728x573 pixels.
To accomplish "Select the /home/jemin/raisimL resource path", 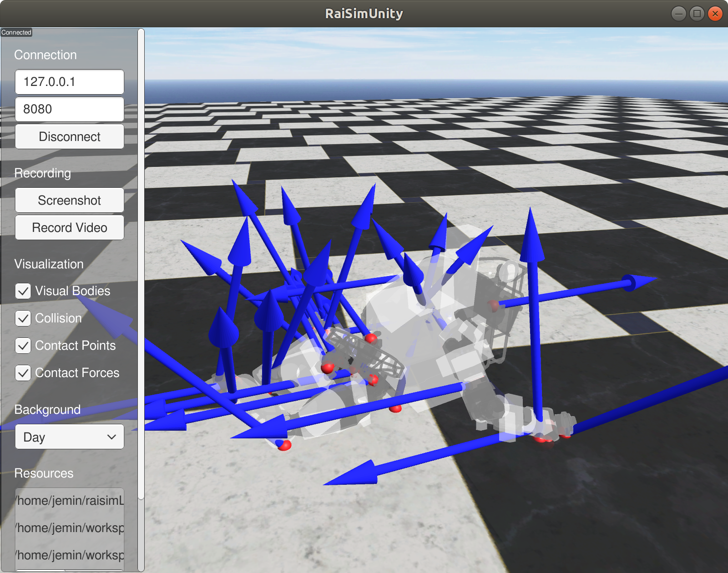I will coord(69,500).
